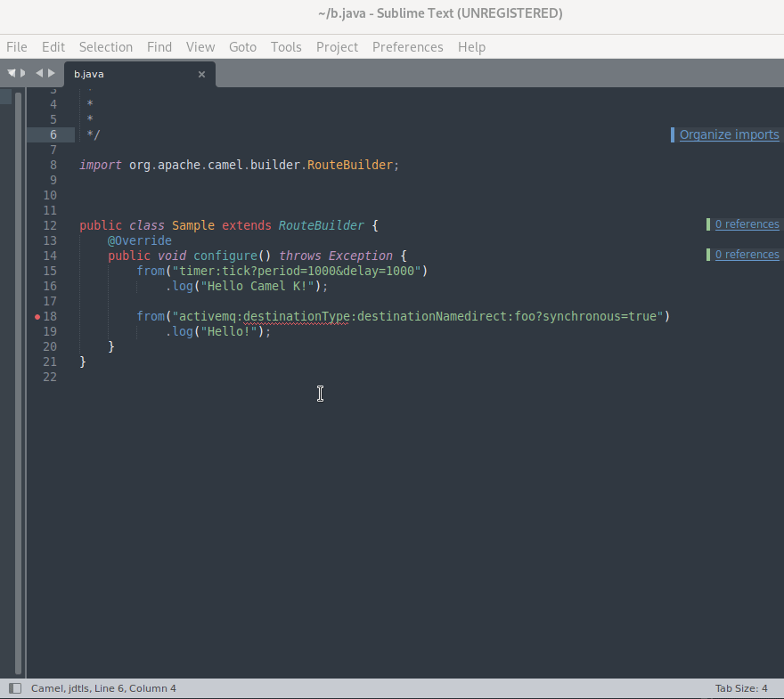Viewport: 784px width, 699px height.
Task: Show references for the configure method
Action: pyautogui.click(x=747, y=255)
